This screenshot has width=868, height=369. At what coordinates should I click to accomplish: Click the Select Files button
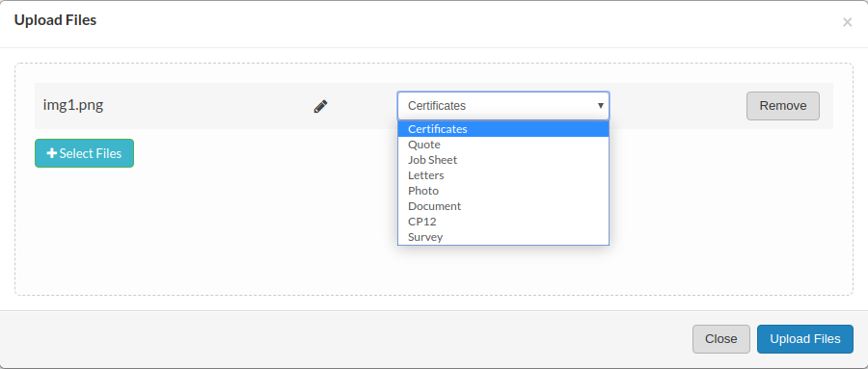click(x=84, y=153)
